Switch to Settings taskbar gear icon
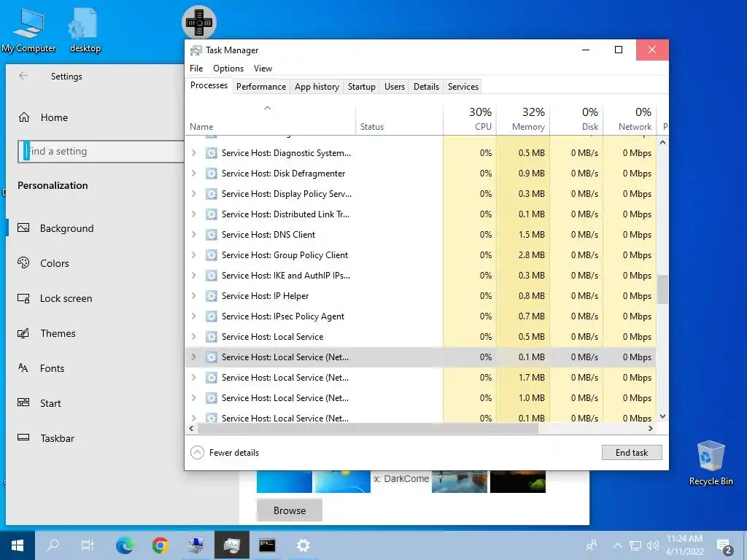 pyautogui.click(x=303, y=545)
